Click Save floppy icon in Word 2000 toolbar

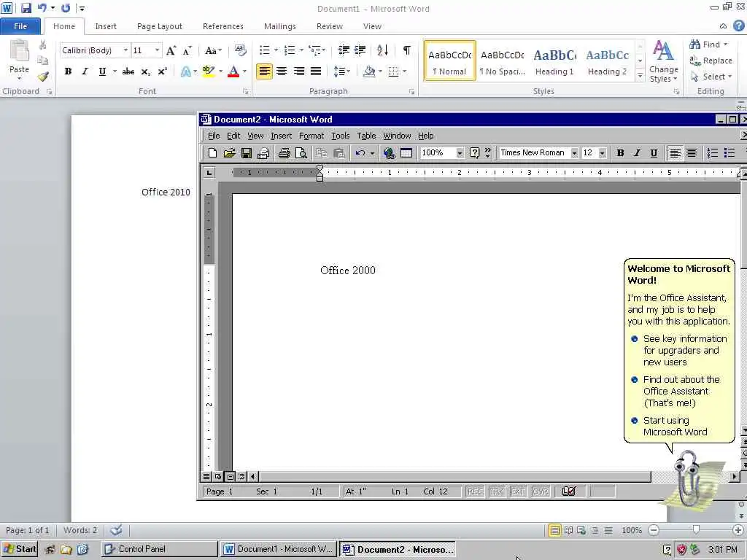point(247,153)
